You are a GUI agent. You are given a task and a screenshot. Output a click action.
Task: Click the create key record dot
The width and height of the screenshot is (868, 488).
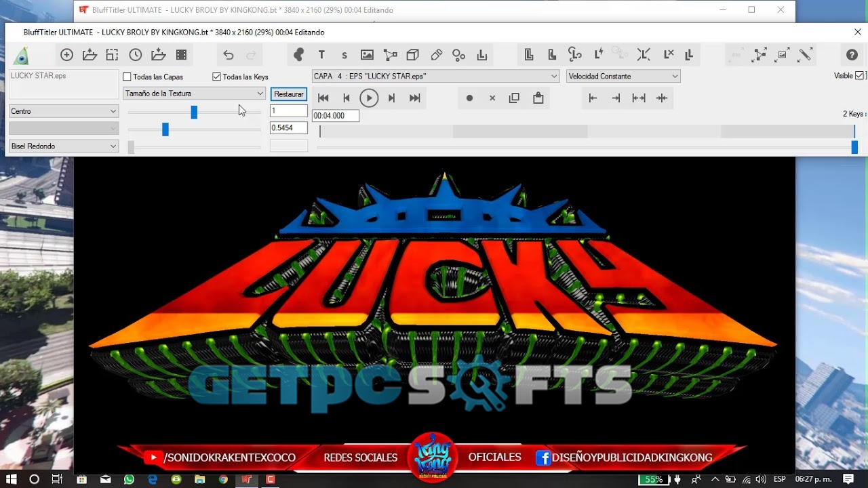tap(469, 98)
